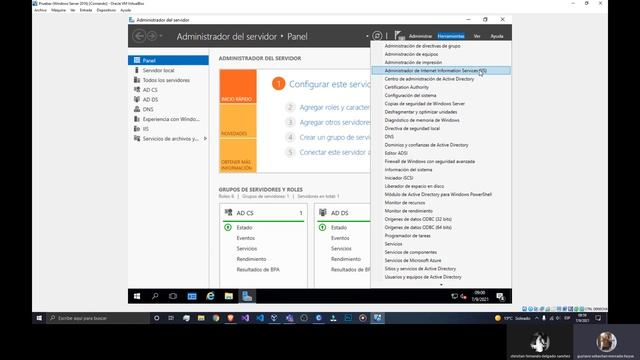
Task: Click the back navigation arrow in Server Manager
Action: (x=139, y=36)
